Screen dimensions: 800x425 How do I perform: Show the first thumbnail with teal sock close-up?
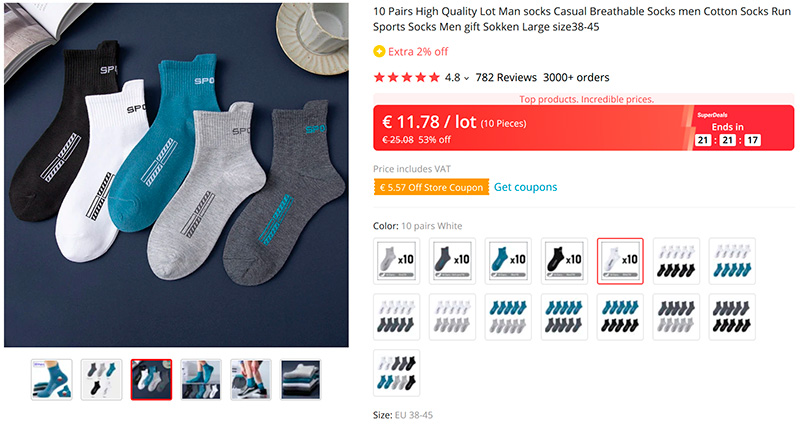[x=52, y=380]
